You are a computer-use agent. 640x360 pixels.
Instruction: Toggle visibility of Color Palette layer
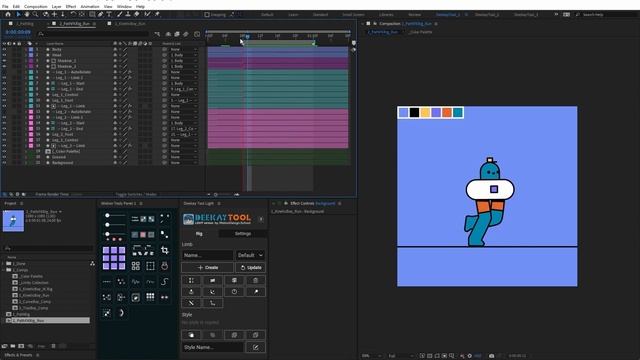[4, 151]
